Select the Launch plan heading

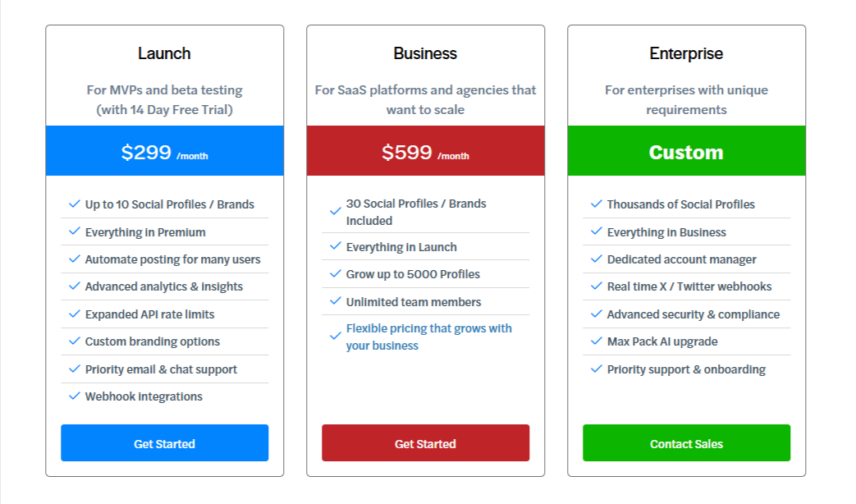(164, 53)
